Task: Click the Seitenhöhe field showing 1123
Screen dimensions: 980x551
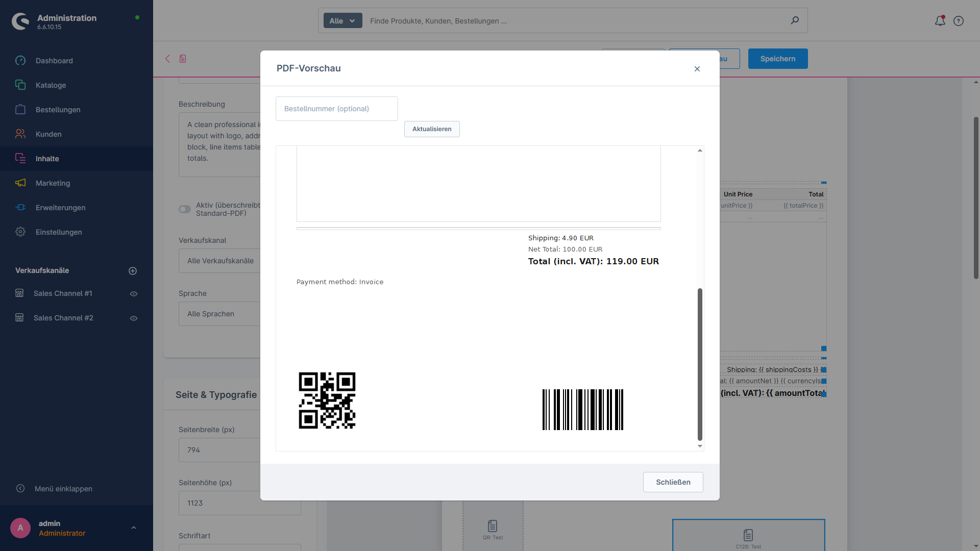Action: (240, 503)
